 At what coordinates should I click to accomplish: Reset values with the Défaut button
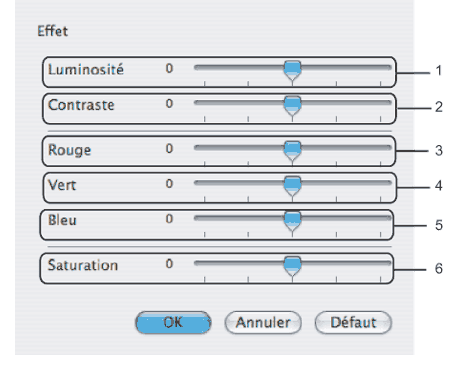tap(353, 322)
